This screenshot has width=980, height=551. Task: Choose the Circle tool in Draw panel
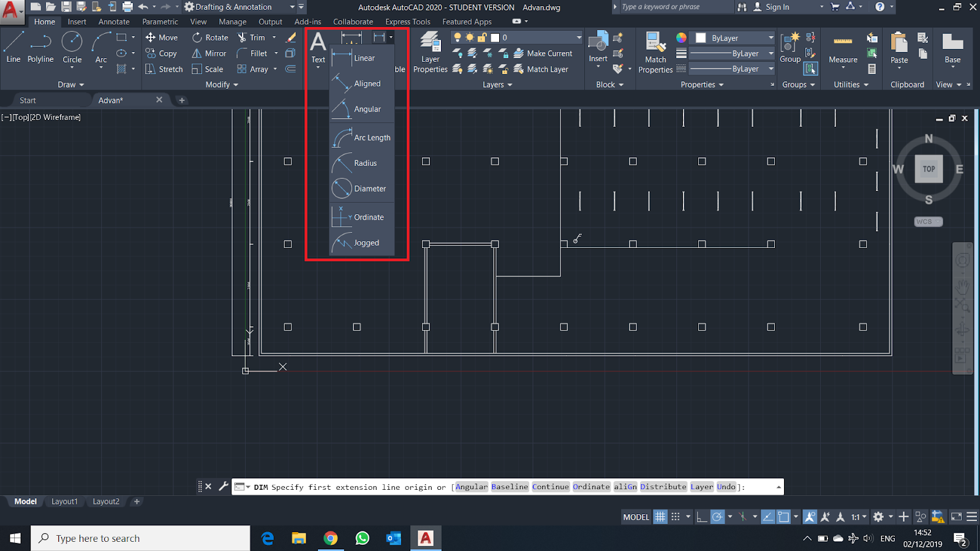click(x=72, y=47)
